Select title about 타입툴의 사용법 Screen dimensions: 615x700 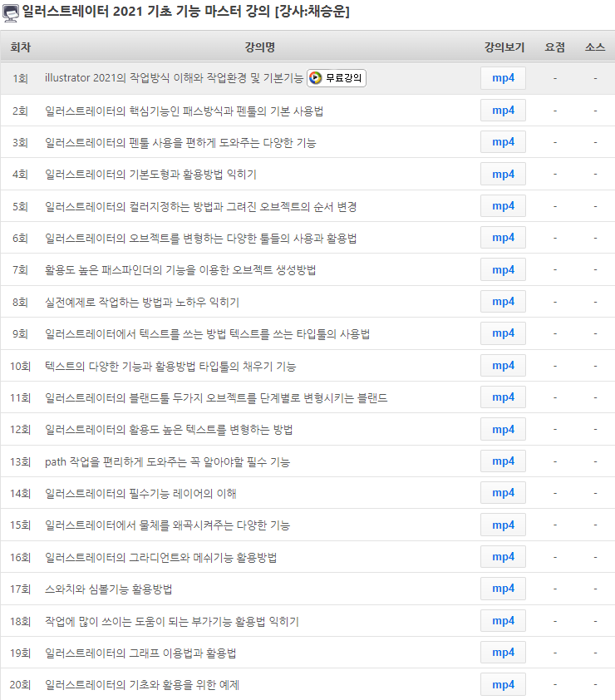207,334
